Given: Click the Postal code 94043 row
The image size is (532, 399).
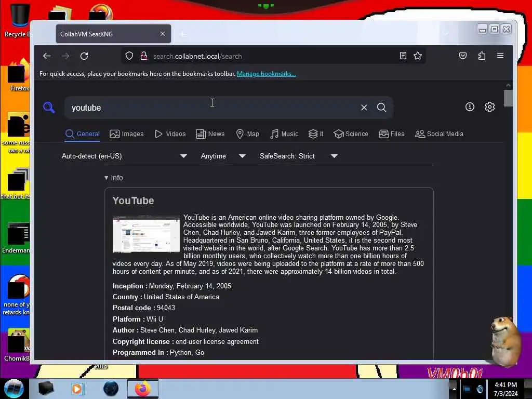Looking at the screenshot, I should 144,308.
